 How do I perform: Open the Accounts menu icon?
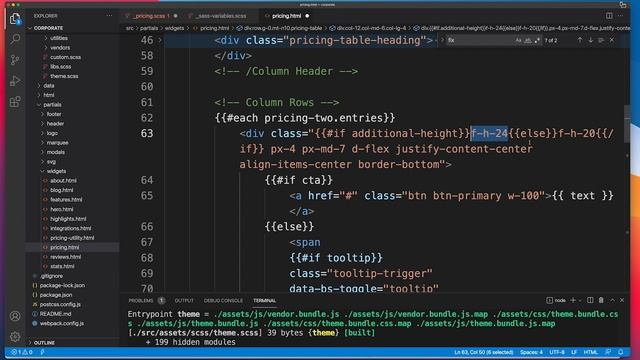tap(15, 316)
